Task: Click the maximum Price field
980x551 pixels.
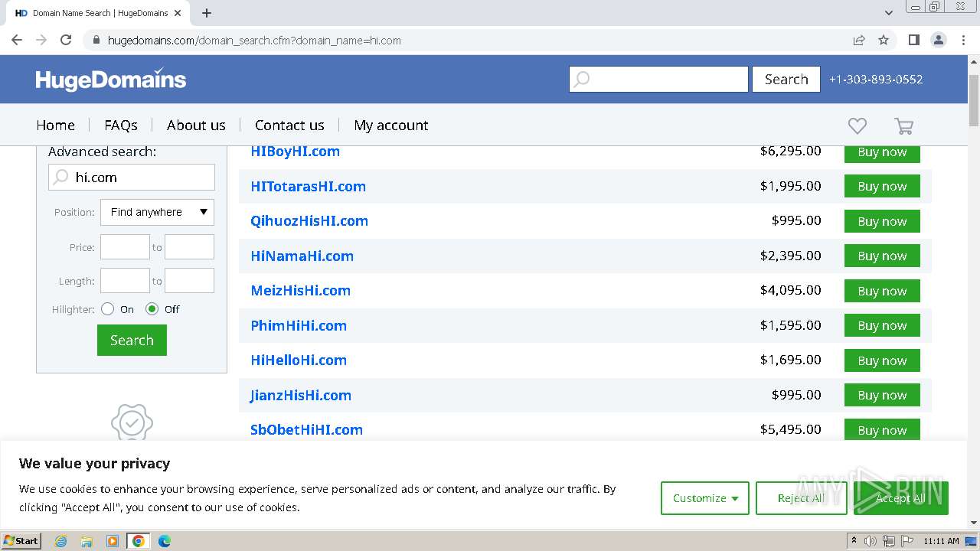Action: click(x=189, y=247)
